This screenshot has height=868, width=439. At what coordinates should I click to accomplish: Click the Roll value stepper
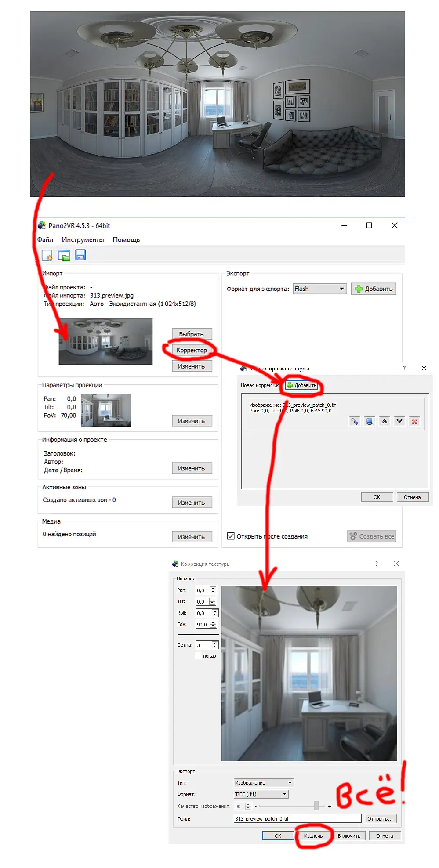pos(214,613)
